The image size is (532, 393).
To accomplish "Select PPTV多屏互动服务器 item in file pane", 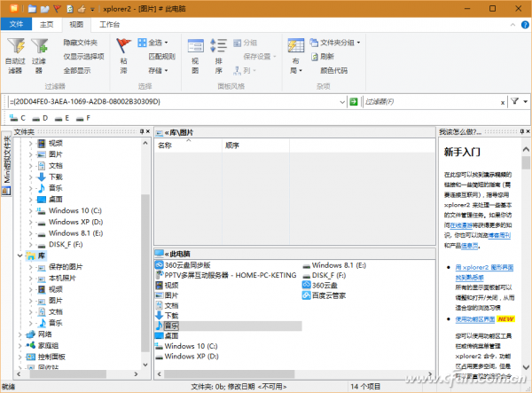I will [x=225, y=275].
